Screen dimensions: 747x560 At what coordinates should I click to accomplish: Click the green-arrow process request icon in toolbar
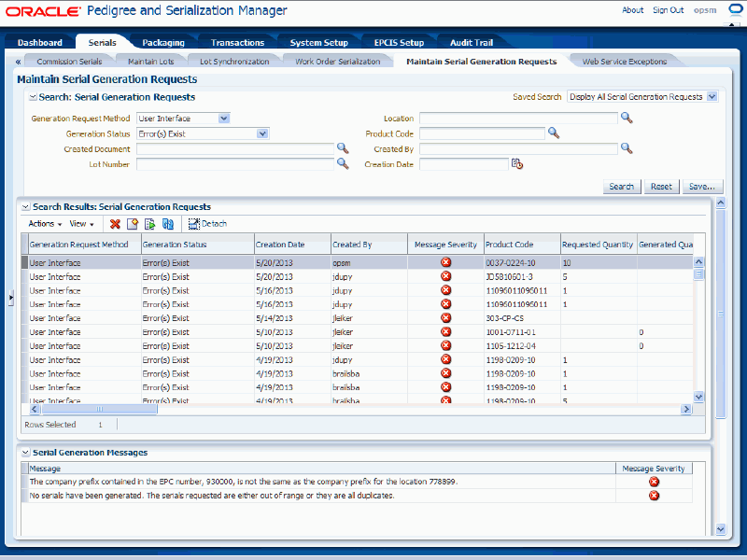click(x=150, y=224)
